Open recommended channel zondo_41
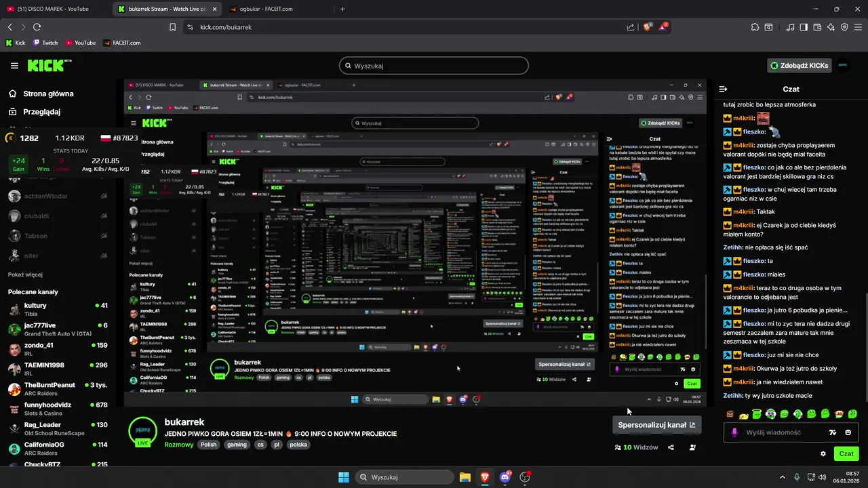Screen dimensions: 868x488 tap(58, 349)
